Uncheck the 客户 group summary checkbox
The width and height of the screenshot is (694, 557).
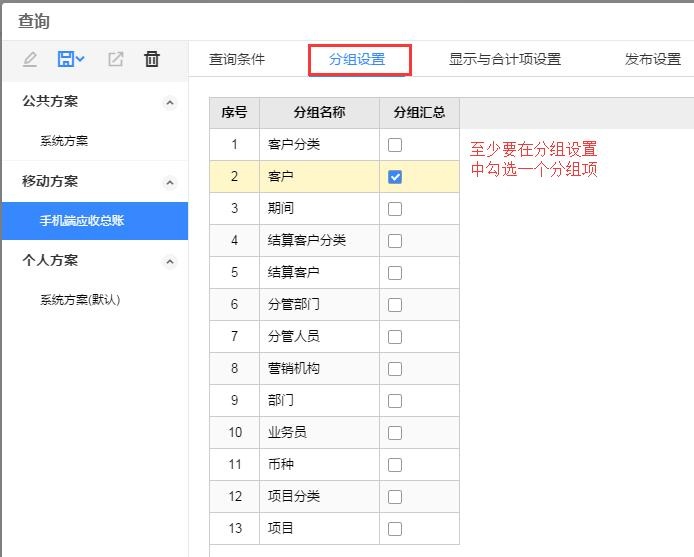click(395, 177)
